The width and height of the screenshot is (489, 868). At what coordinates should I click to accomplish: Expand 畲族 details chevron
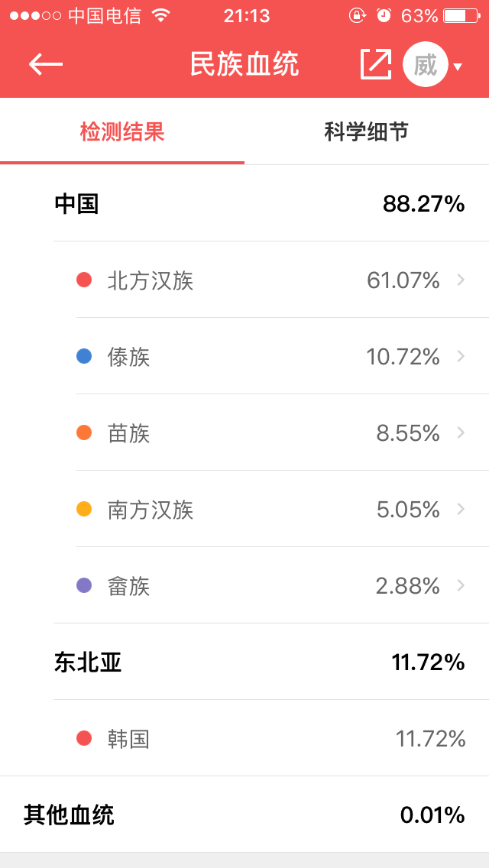coord(461,585)
